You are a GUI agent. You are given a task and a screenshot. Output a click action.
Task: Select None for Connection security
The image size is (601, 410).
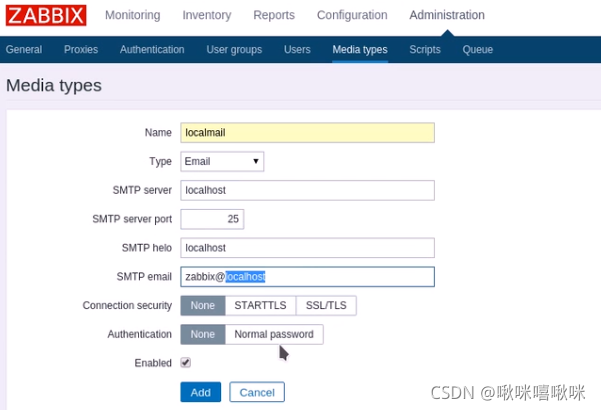(x=203, y=305)
